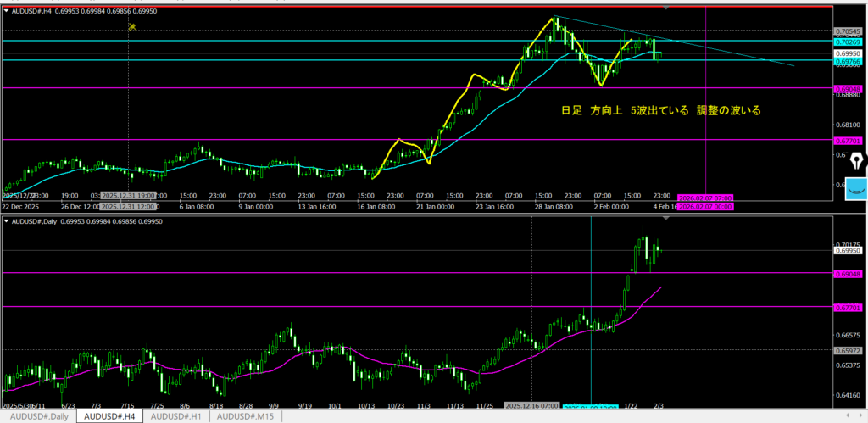Click the chart shift triangle on Daily chart

(665, 219)
